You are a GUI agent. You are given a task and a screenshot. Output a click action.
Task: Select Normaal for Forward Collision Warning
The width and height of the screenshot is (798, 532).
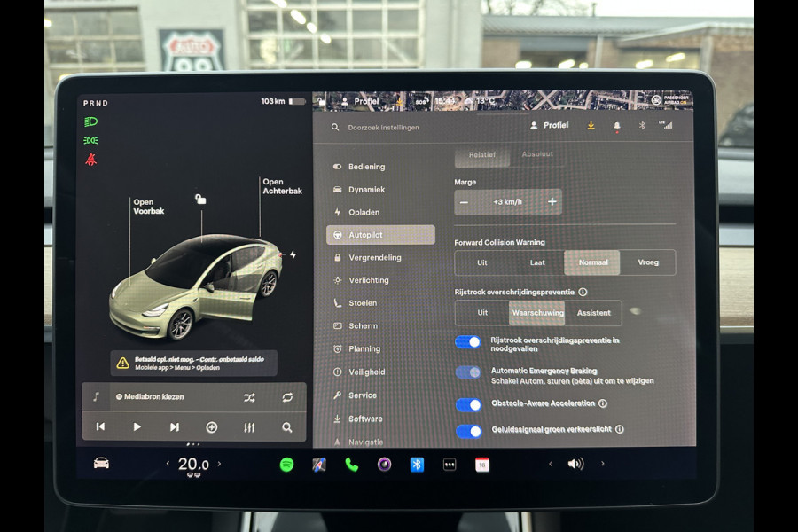point(591,262)
